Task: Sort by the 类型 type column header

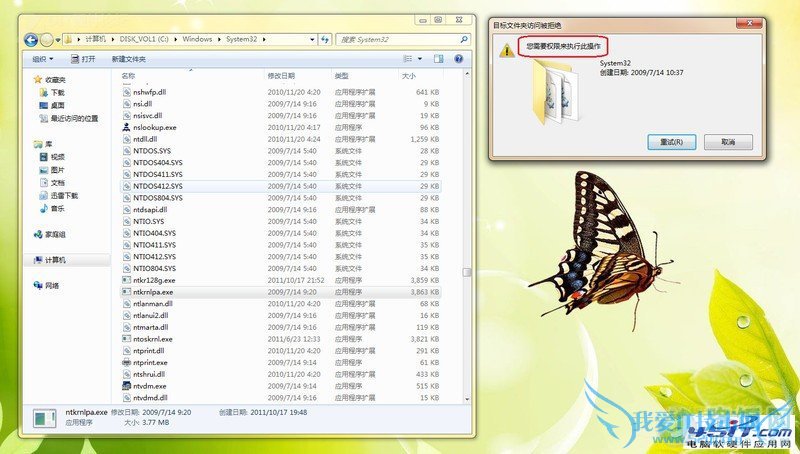Action: click(x=364, y=75)
